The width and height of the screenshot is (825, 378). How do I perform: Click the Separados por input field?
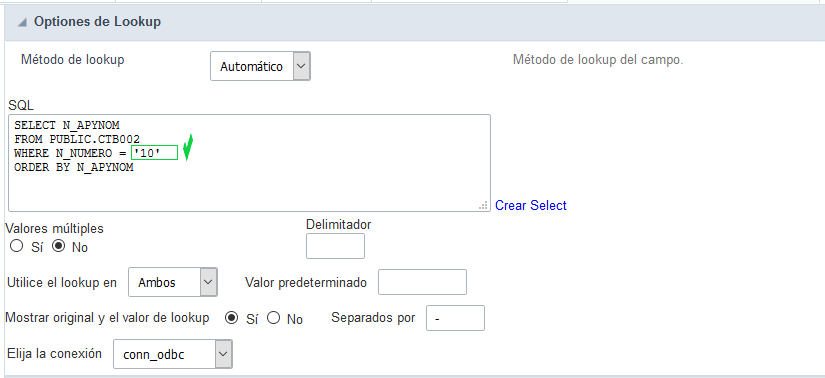[x=455, y=318]
